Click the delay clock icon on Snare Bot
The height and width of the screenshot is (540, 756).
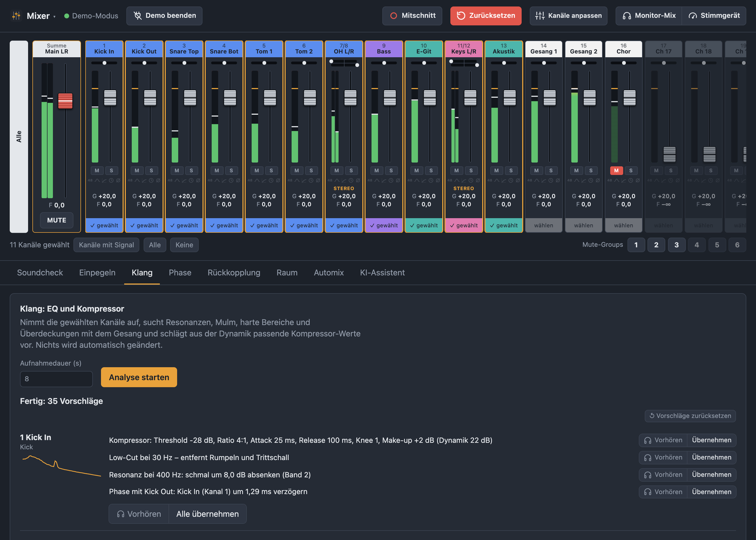coord(231,180)
